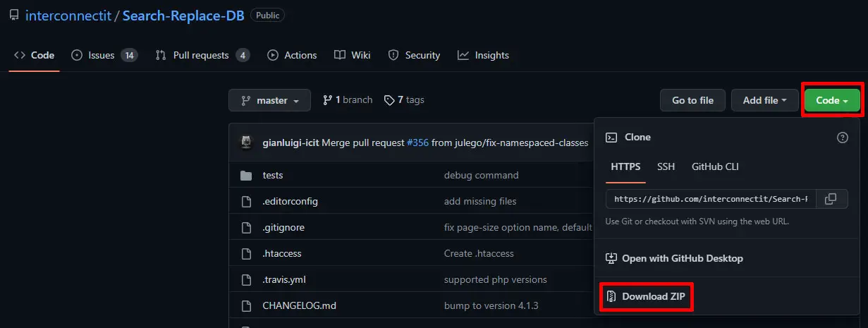This screenshot has height=328, width=868.
Task: Copy the clone URL with clipboard icon
Action: [x=831, y=199]
